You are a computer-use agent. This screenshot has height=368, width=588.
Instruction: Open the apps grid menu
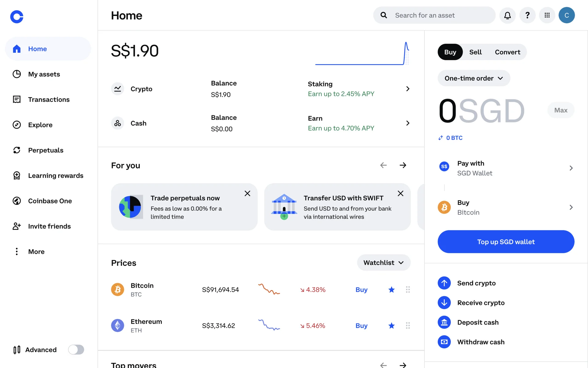tap(547, 15)
